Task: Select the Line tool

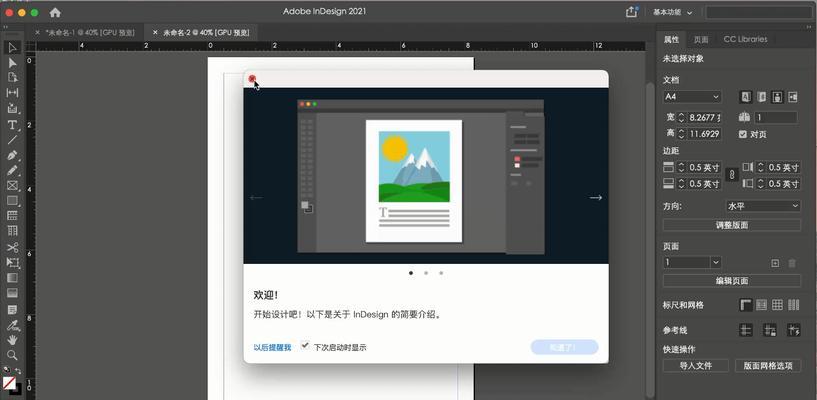Action: (13, 140)
